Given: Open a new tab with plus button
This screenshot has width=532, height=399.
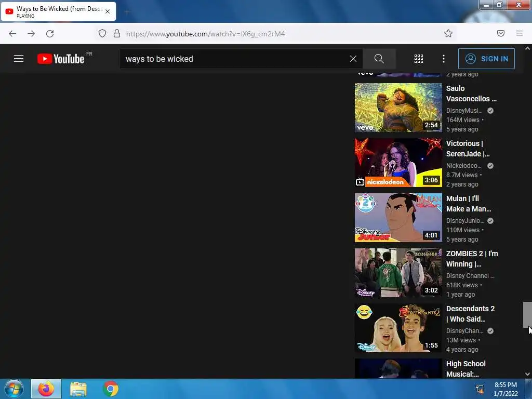Looking at the screenshot, I should click(x=127, y=12).
